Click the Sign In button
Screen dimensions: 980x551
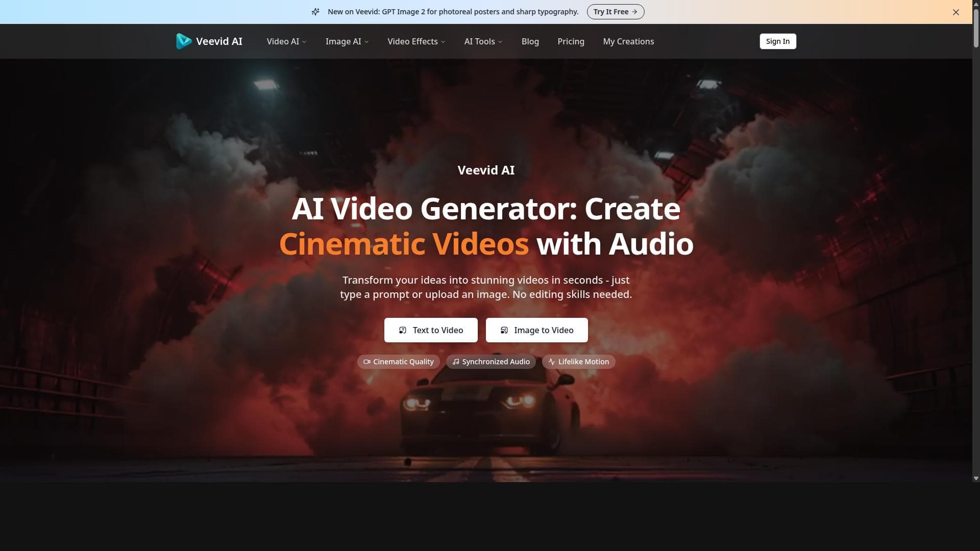pos(778,41)
